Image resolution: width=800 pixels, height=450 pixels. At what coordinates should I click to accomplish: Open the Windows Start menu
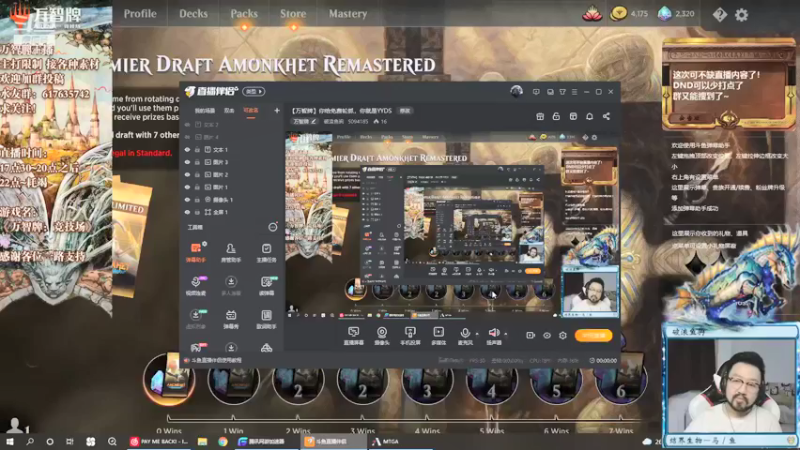pyautogui.click(x=9, y=441)
